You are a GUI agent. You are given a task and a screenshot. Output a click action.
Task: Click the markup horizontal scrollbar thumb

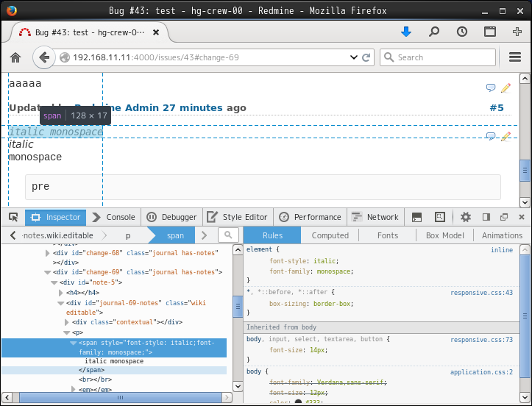tap(121, 397)
